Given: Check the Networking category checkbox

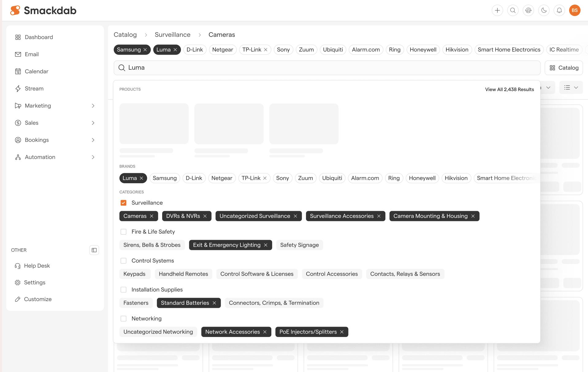Looking at the screenshot, I should click(x=124, y=319).
